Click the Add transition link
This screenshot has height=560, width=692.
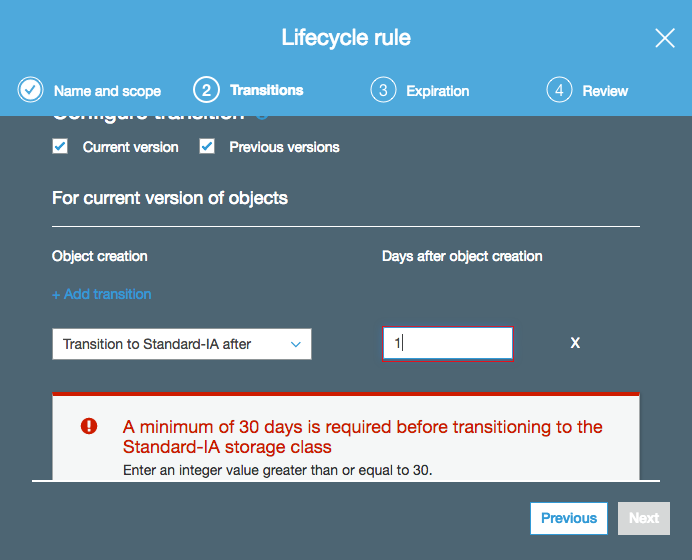(x=102, y=294)
